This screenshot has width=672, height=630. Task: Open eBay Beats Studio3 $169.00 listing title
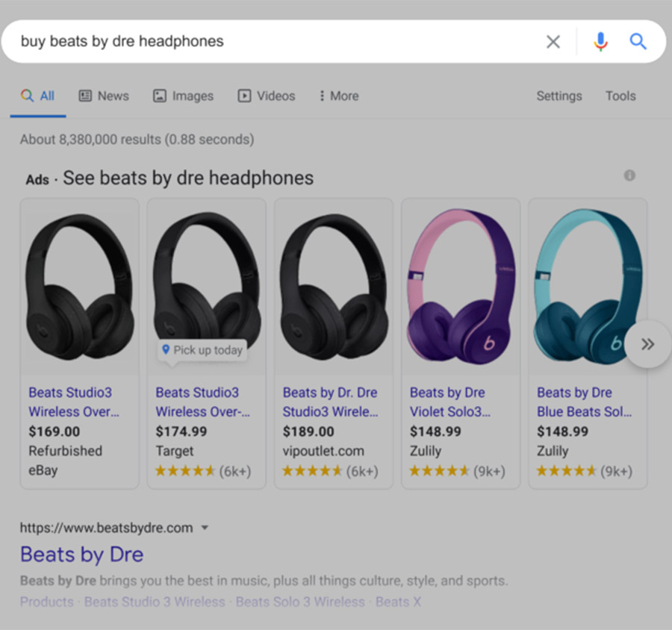74,402
